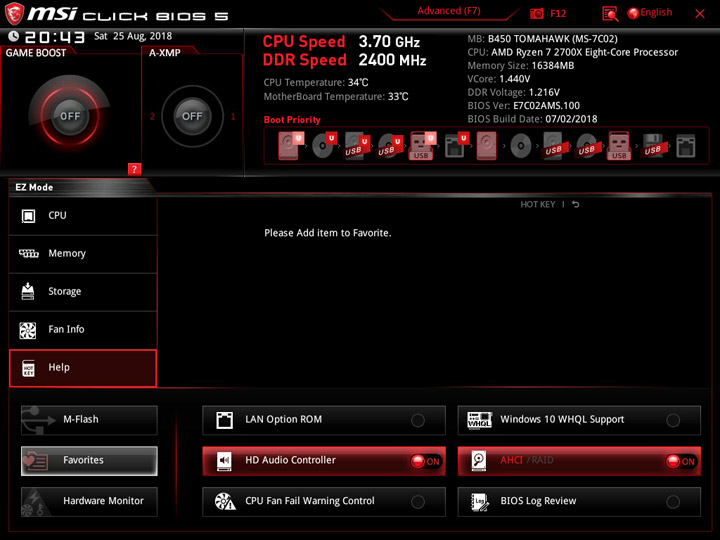This screenshot has height=540, width=720.
Task: Open the Storage section
Action: coord(83,292)
